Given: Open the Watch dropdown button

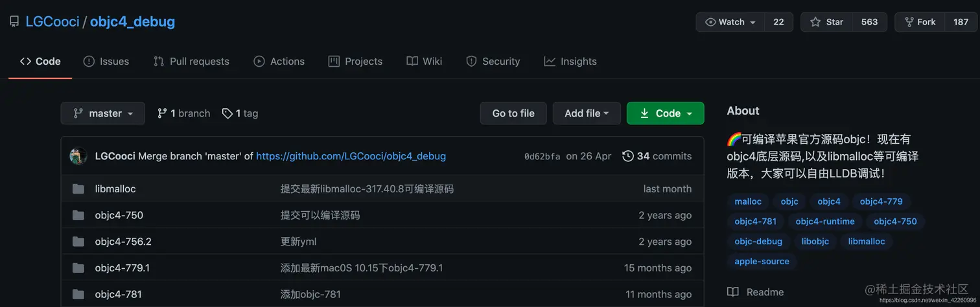Looking at the screenshot, I should point(730,22).
